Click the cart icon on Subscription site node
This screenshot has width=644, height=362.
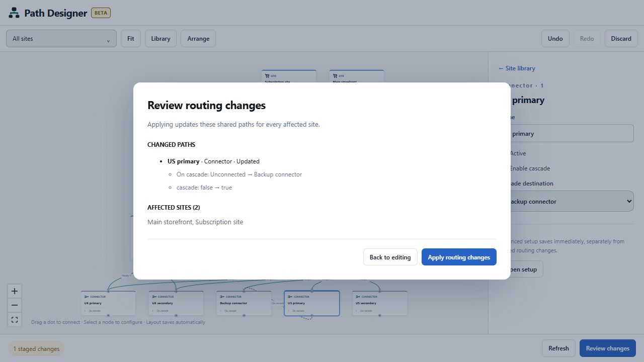click(267, 76)
